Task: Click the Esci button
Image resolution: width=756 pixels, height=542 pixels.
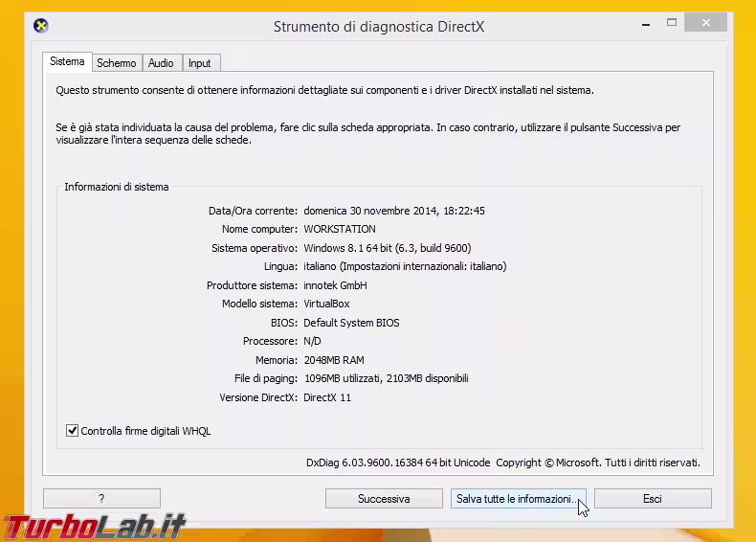Action: coord(653,499)
